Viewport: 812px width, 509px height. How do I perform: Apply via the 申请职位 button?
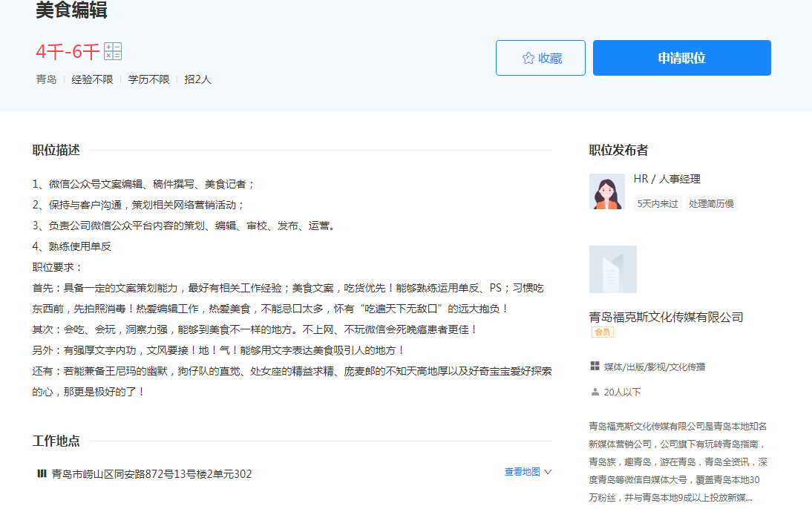[x=681, y=58]
